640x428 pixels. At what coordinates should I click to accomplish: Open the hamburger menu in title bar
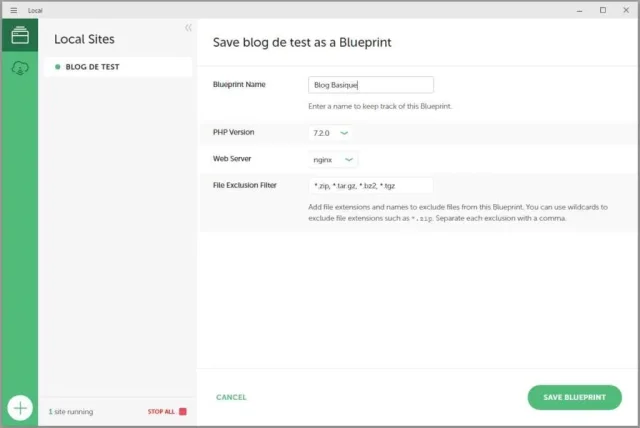pos(13,9)
